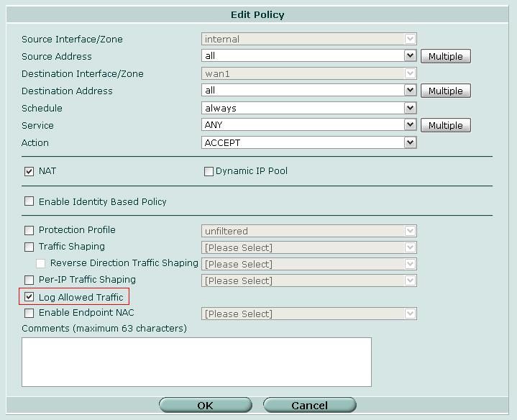Screen dimensions: 517x420
Task: Click Multiple button for Source Address
Action: [445, 56]
